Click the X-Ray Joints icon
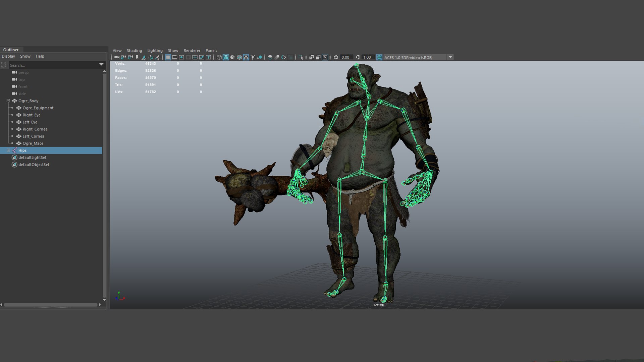Viewport: 644px width, 362px height. pos(325,57)
